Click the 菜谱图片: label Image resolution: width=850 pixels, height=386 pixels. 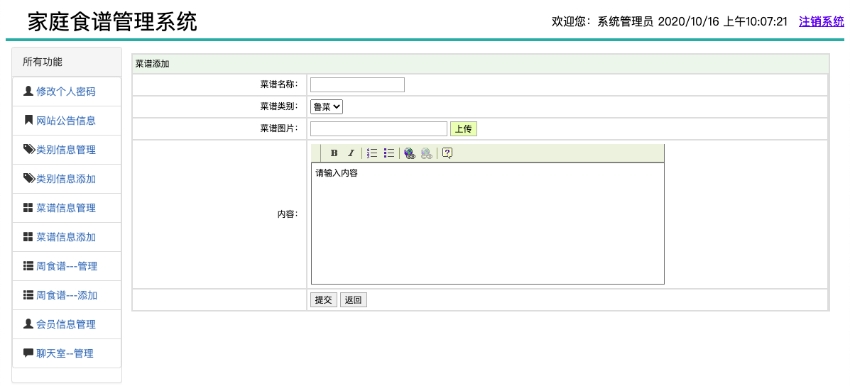coord(279,128)
